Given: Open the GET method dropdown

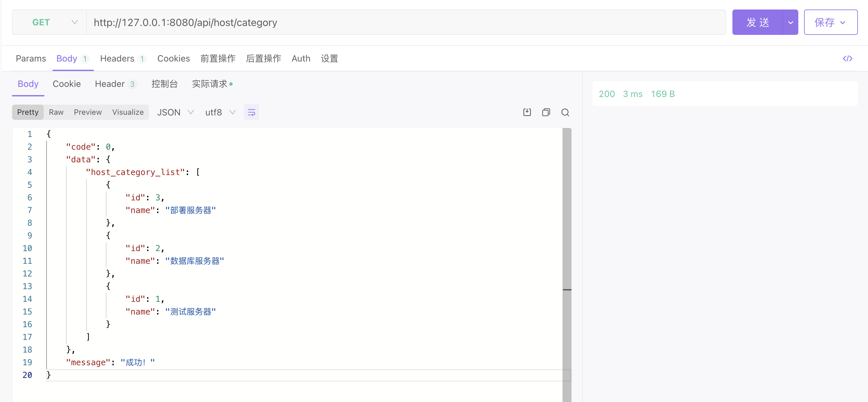Looking at the screenshot, I should (x=49, y=22).
